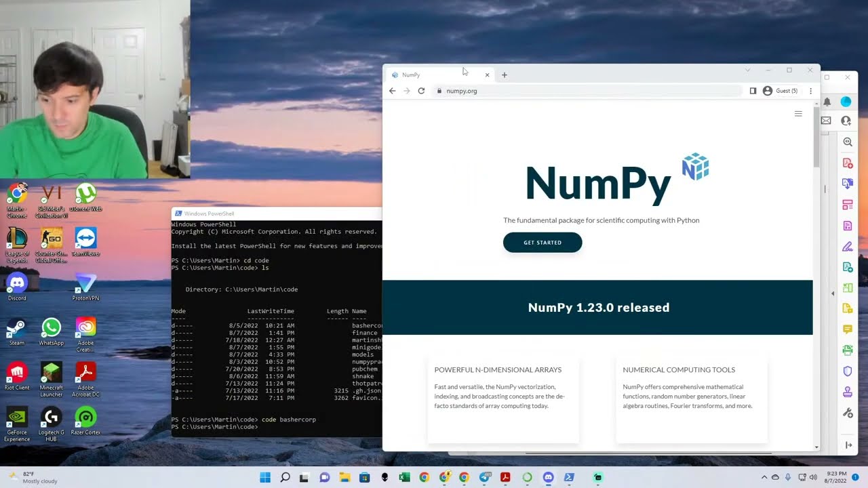
Task: Open Telegram from the taskbar
Action: coord(484,477)
